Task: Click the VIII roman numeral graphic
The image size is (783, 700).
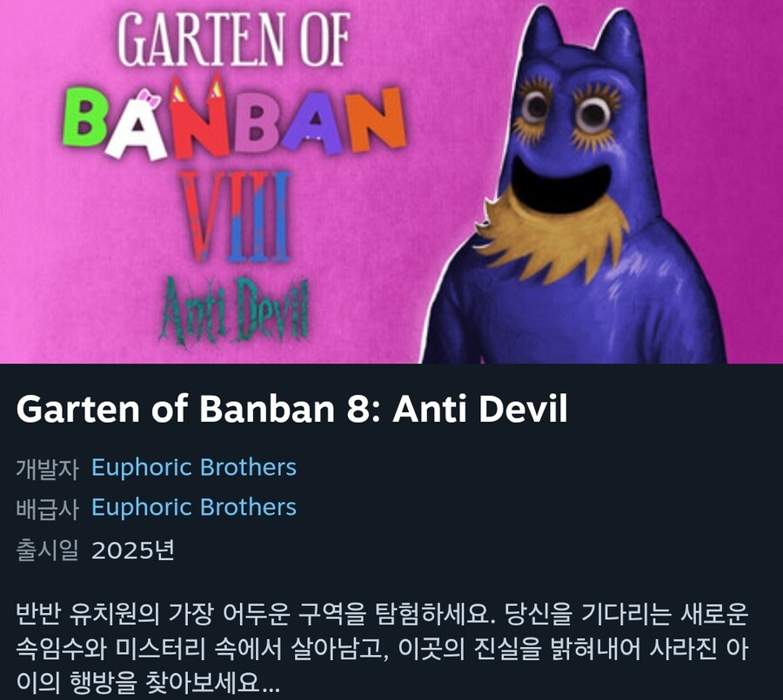Action: click(x=235, y=216)
